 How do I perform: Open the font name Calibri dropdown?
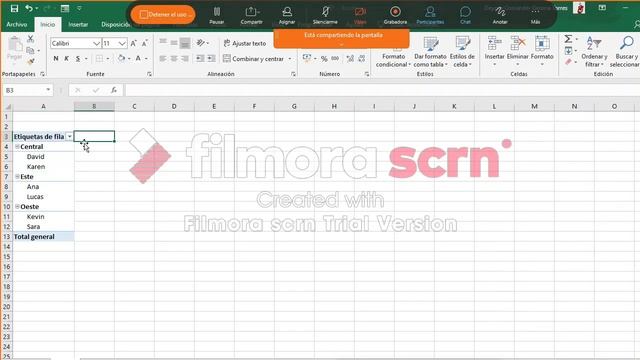[x=96, y=43]
